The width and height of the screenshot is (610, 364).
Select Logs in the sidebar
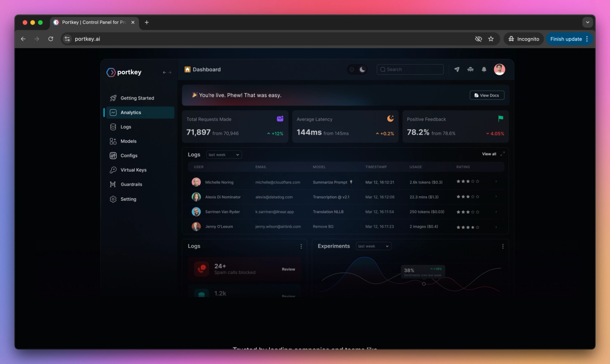click(125, 127)
